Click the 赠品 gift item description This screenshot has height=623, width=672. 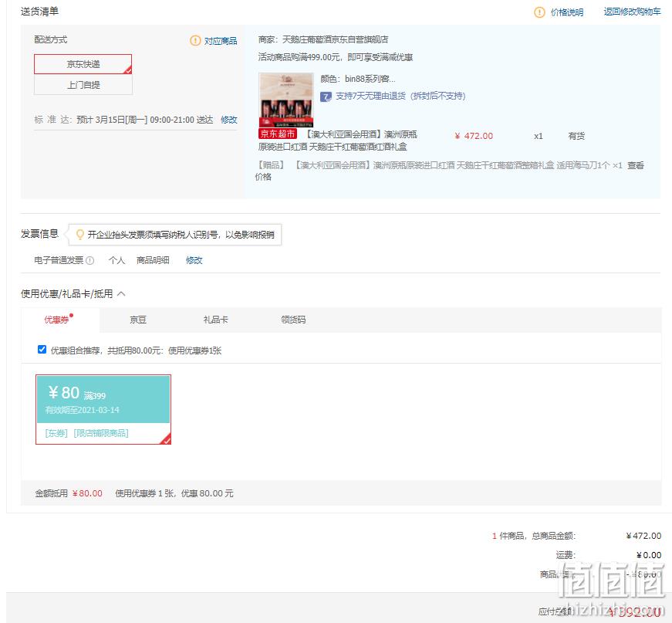point(438,165)
